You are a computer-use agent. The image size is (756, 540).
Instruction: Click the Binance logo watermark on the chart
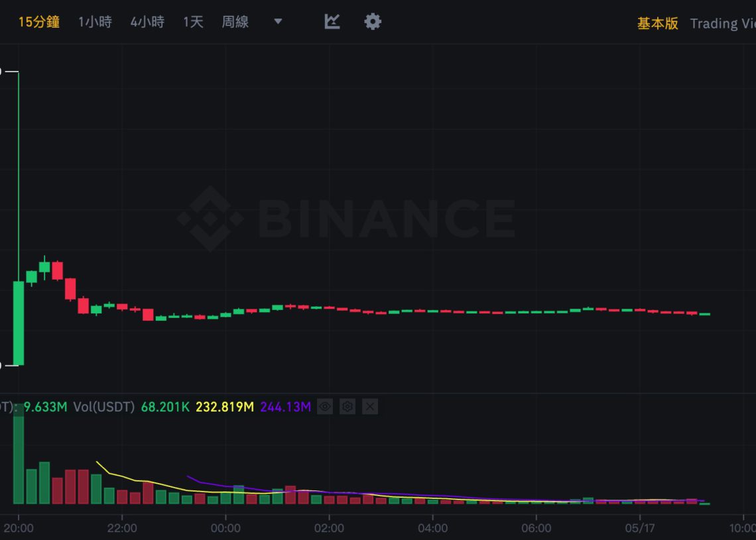[x=345, y=217]
